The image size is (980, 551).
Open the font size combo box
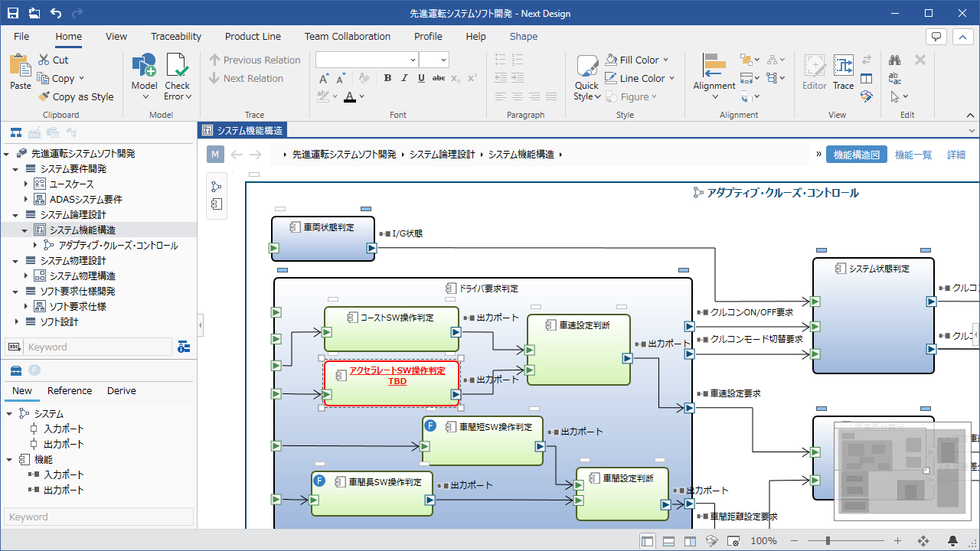pos(434,60)
